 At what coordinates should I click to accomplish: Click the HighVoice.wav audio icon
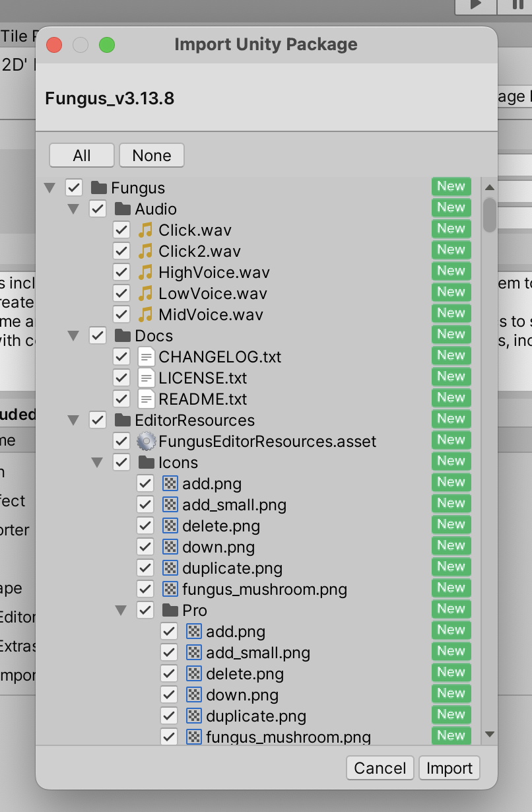tap(145, 273)
